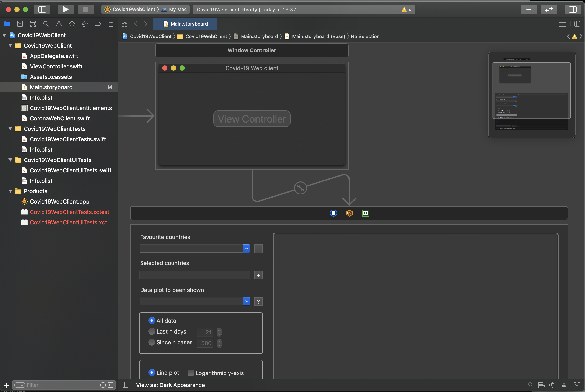Select the Since n cases radio button

152,342
